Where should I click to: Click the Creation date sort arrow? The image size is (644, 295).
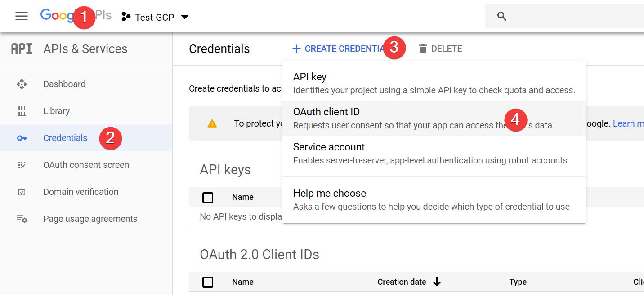coord(437,282)
